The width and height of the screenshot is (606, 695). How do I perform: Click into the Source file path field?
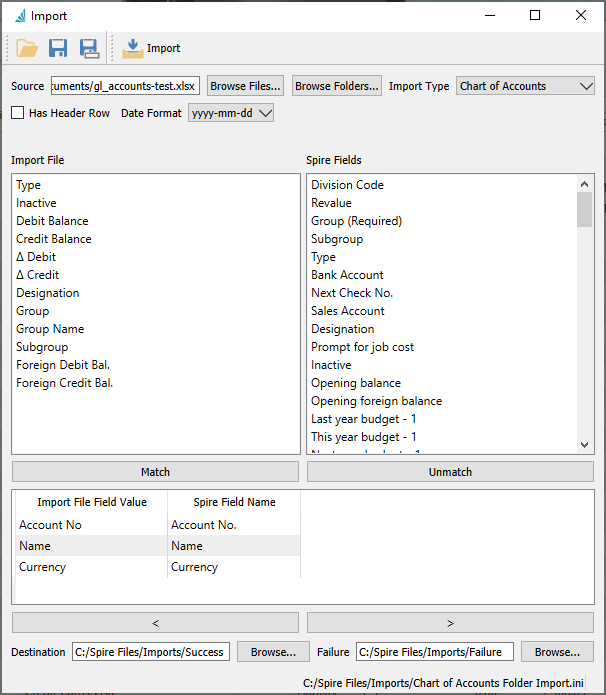pos(125,86)
